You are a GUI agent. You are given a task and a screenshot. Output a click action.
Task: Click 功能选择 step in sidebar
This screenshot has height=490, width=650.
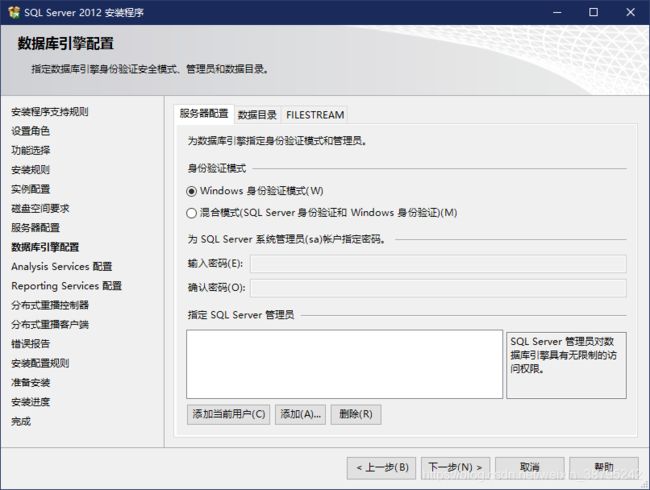click(31, 150)
